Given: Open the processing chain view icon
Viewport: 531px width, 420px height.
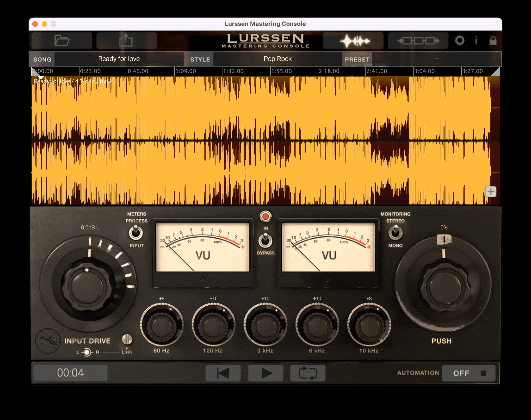Looking at the screenshot, I should click(x=418, y=41).
